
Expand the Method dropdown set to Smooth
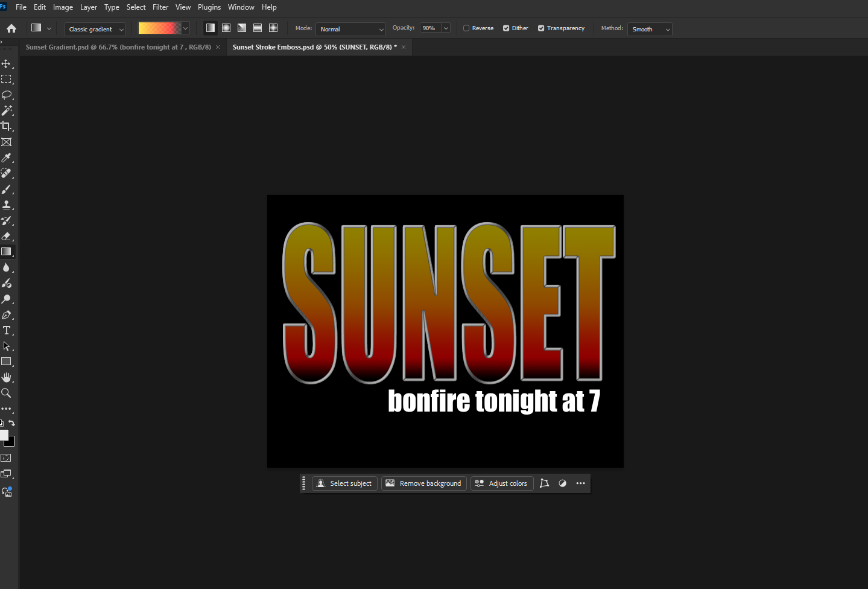(649, 28)
